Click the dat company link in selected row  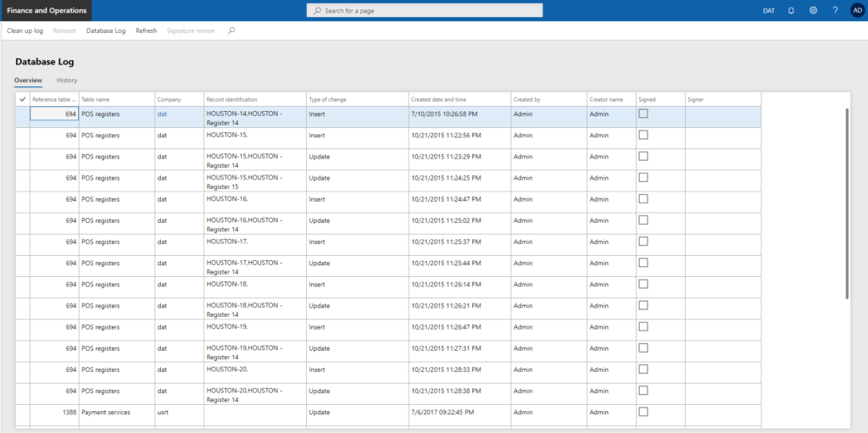tap(162, 114)
